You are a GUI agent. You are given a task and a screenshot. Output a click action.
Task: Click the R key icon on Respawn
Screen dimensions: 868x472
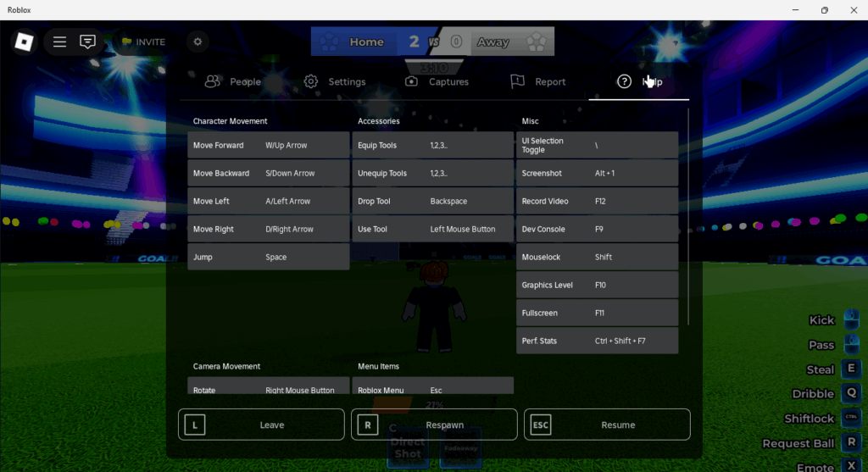pyautogui.click(x=368, y=425)
